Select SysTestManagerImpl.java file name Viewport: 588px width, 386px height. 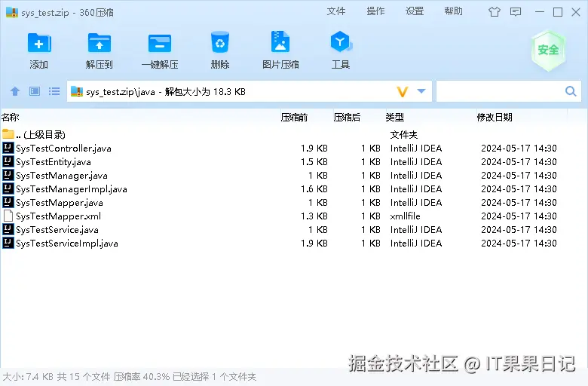click(x=72, y=188)
